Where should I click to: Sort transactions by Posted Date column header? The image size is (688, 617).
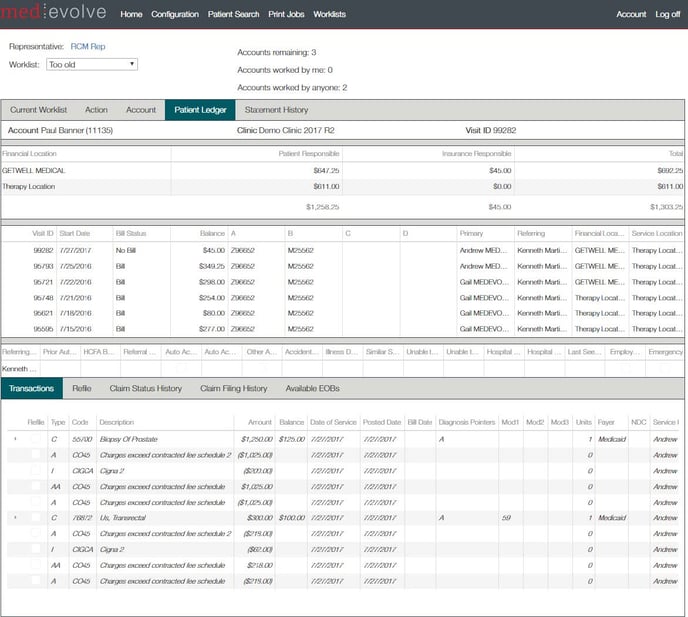tap(381, 422)
